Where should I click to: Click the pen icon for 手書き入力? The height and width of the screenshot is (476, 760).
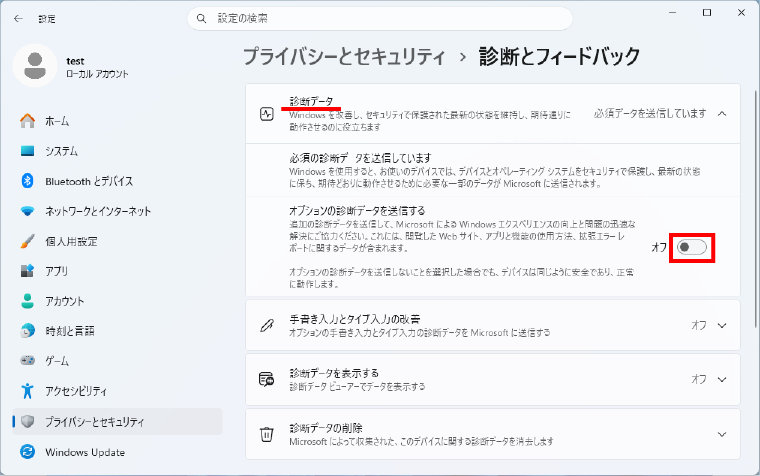tap(267, 325)
